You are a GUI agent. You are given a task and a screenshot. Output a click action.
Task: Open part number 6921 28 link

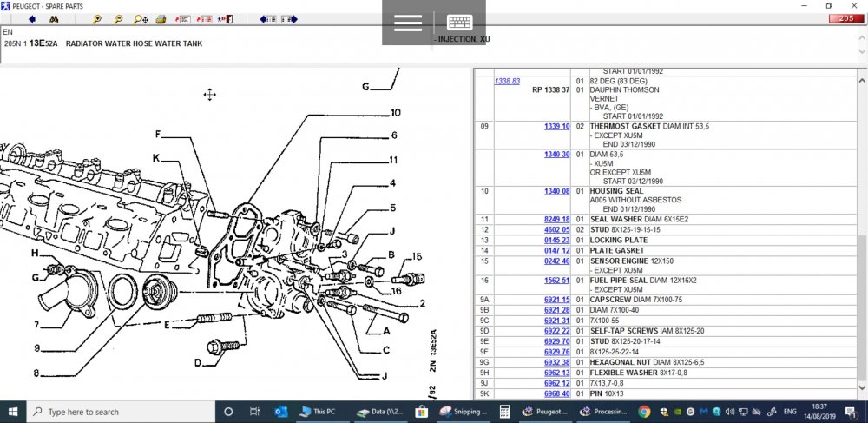[557, 310]
